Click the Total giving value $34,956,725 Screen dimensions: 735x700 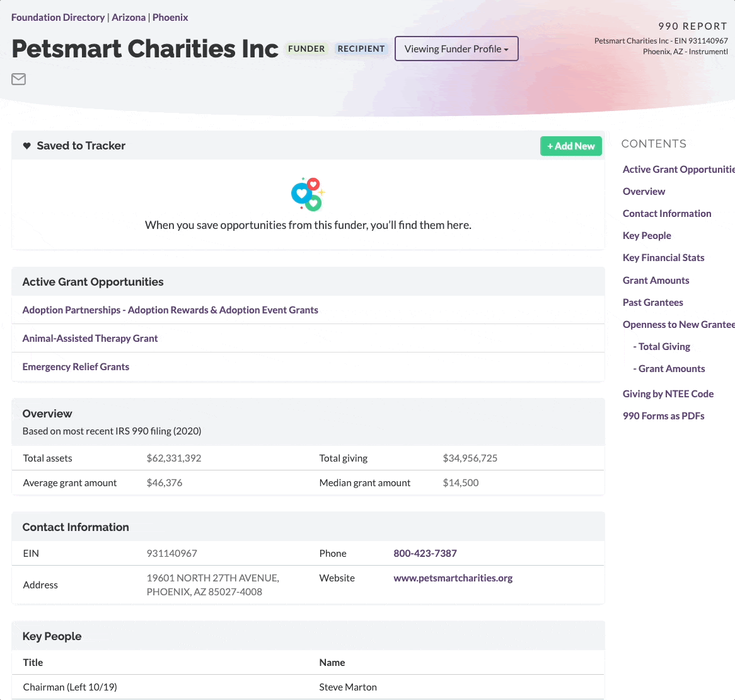[470, 458]
